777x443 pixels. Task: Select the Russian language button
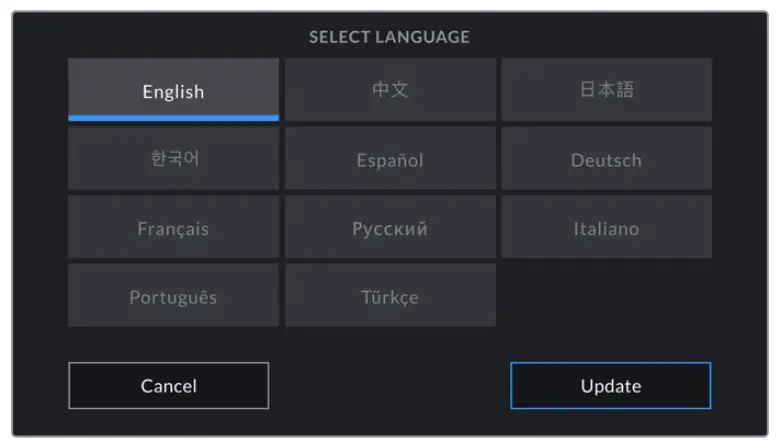click(390, 228)
